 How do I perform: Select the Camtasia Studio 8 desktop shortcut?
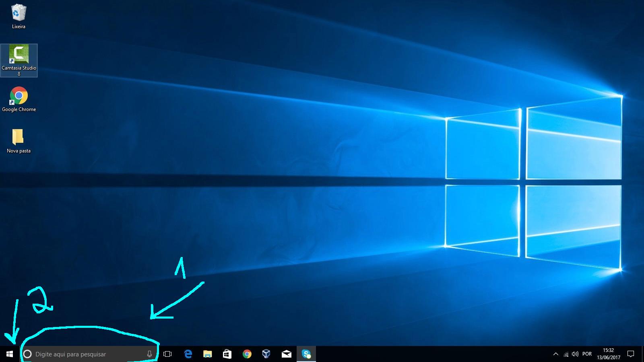pos(19,60)
